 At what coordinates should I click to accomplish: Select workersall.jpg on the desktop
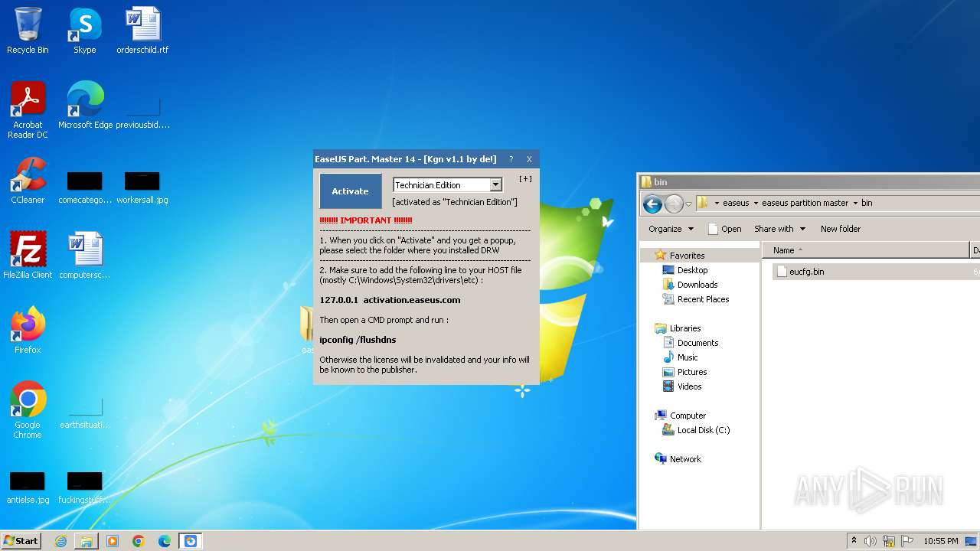point(142,188)
